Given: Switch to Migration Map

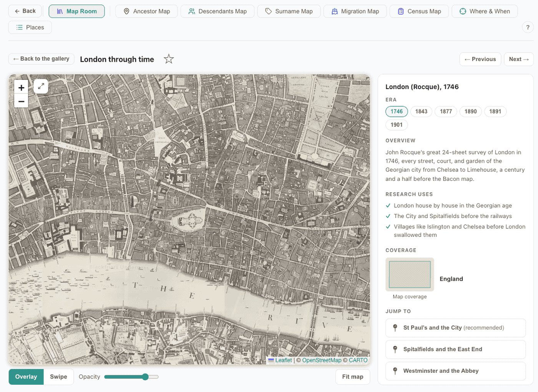Looking at the screenshot, I should coord(355,12).
